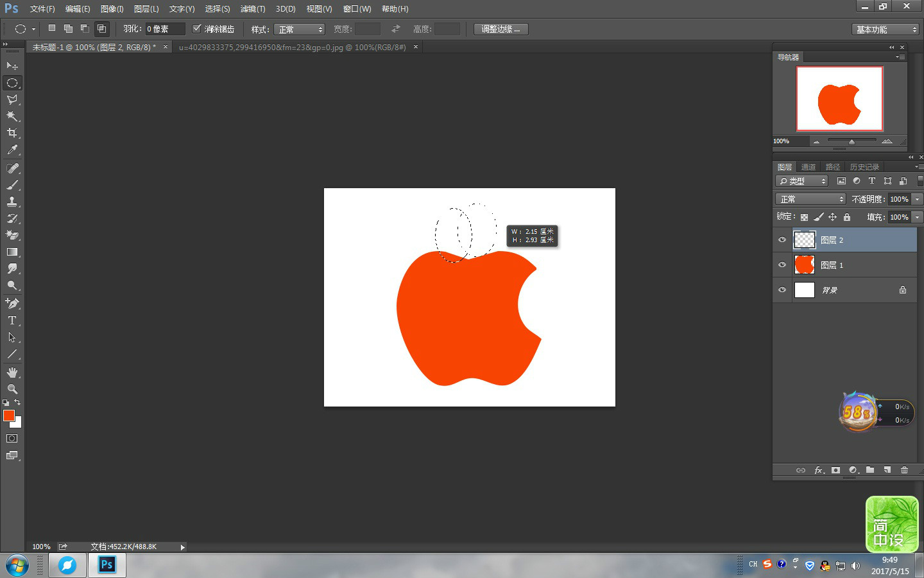Click the foreground orange color swatch

point(8,416)
